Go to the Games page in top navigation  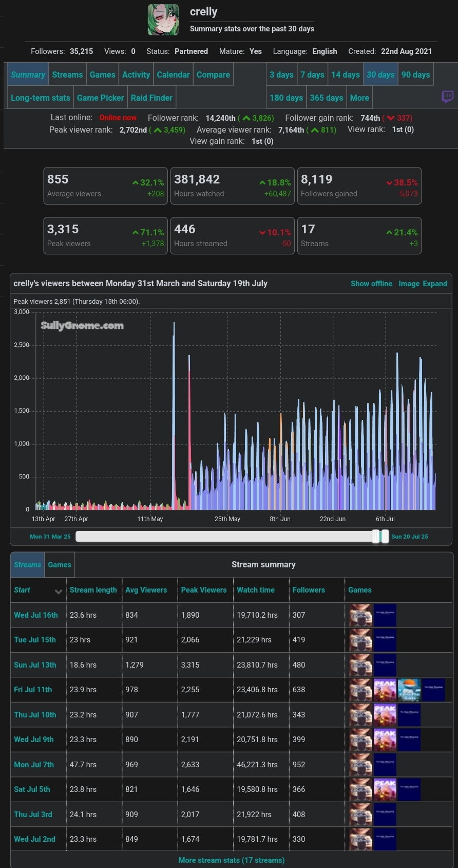pos(103,75)
